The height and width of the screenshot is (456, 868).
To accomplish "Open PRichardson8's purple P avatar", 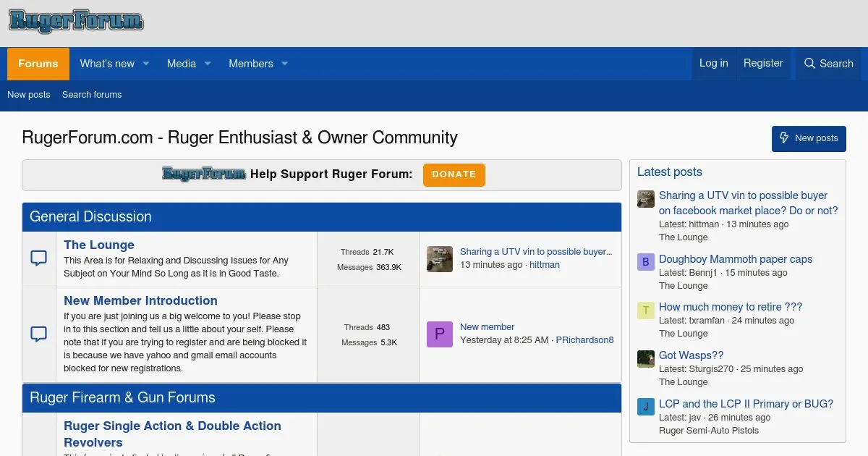I will coord(439,334).
